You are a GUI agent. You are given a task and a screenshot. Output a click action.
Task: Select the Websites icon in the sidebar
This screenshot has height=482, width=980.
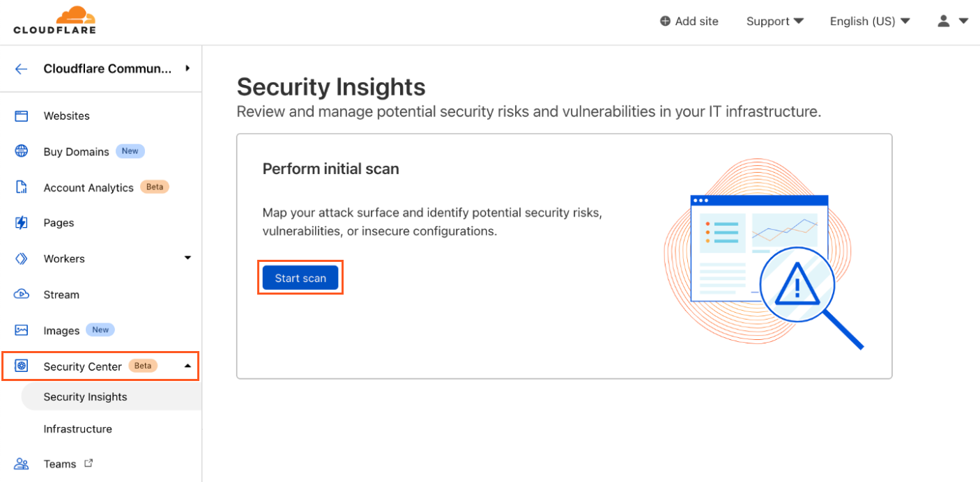[x=21, y=116]
